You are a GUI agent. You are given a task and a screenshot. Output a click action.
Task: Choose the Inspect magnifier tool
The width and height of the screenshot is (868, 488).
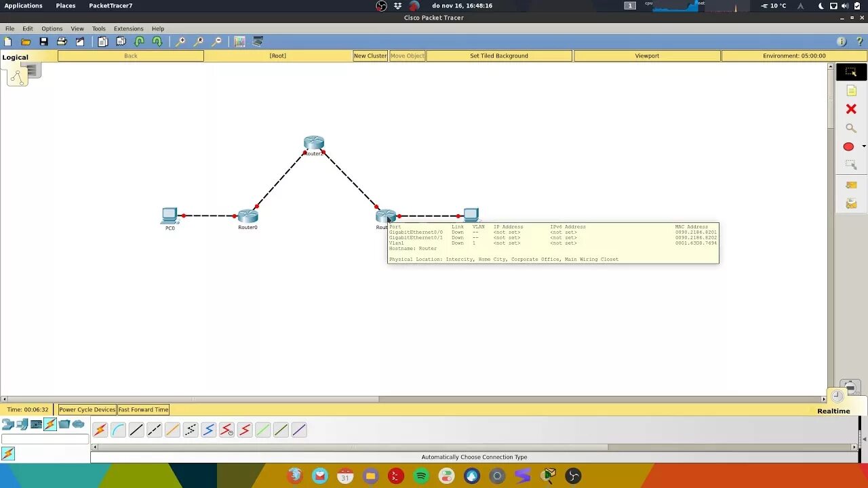[x=851, y=128]
